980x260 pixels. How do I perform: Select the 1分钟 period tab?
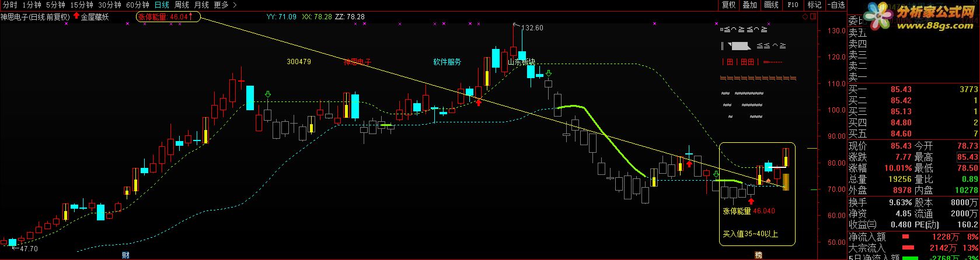click(x=32, y=5)
